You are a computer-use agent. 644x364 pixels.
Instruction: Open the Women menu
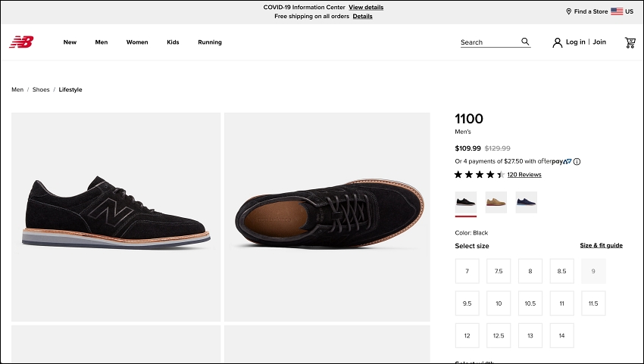(x=137, y=42)
